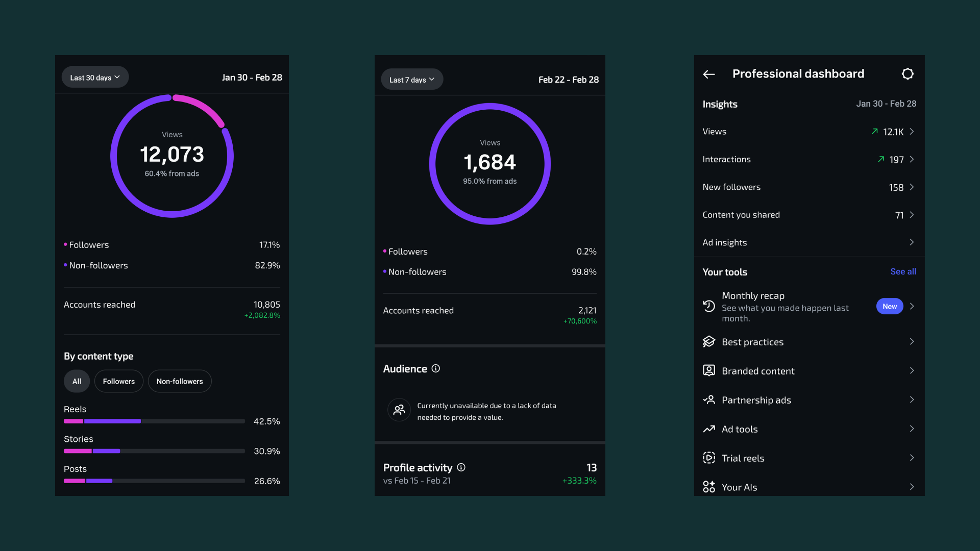Open the Last 30 days dropdown
The width and height of the screenshot is (980, 551).
click(x=95, y=78)
